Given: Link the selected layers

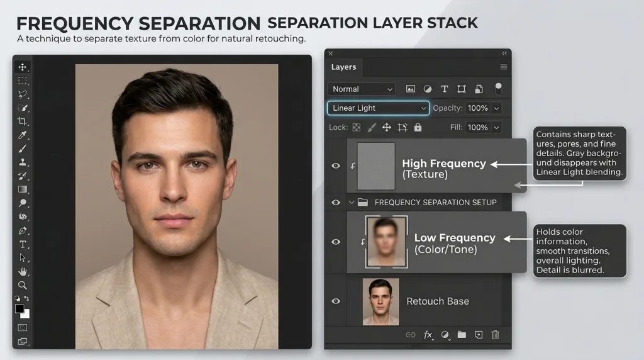Looking at the screenshot, I should click(x=410, y=335).
